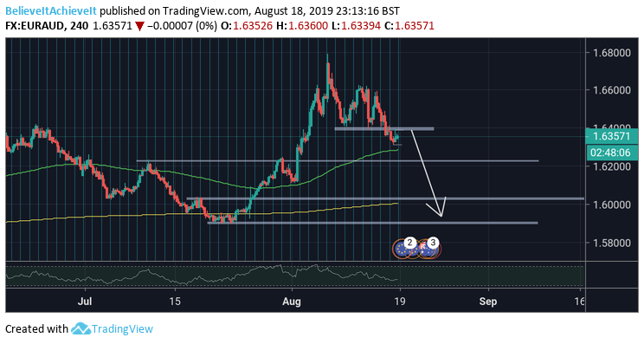
Task: Open the Australia economic event icon with badge 3
Action: (x=428, y=248)
